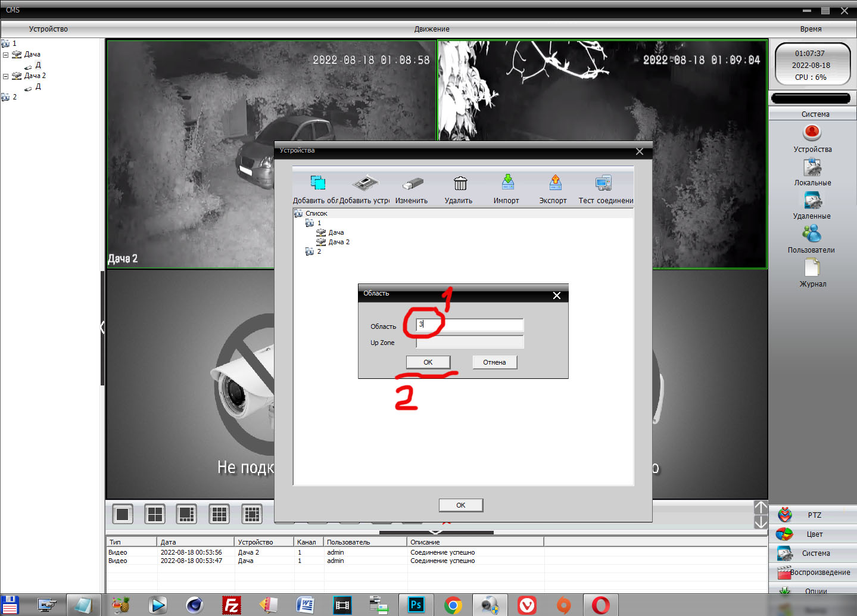Click the Область name input field
The height and width of the screenshot is (616, 857).
pos(470,325)
